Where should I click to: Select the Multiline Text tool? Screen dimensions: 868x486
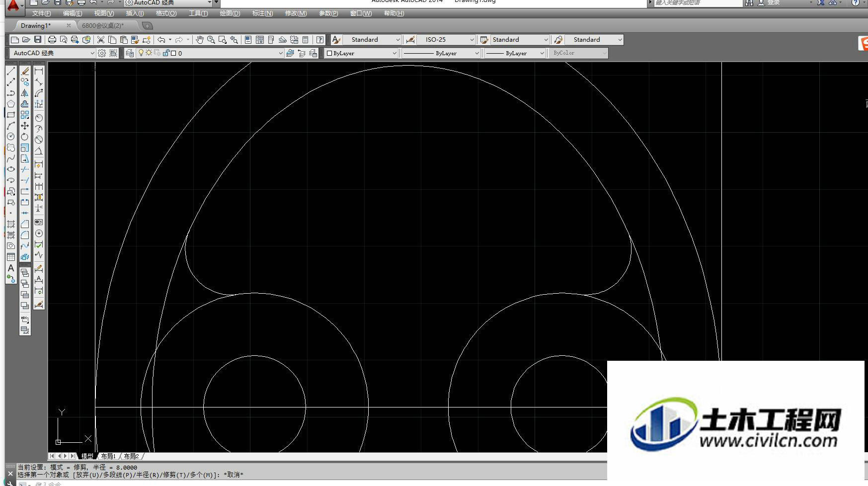tap(11, 268)
